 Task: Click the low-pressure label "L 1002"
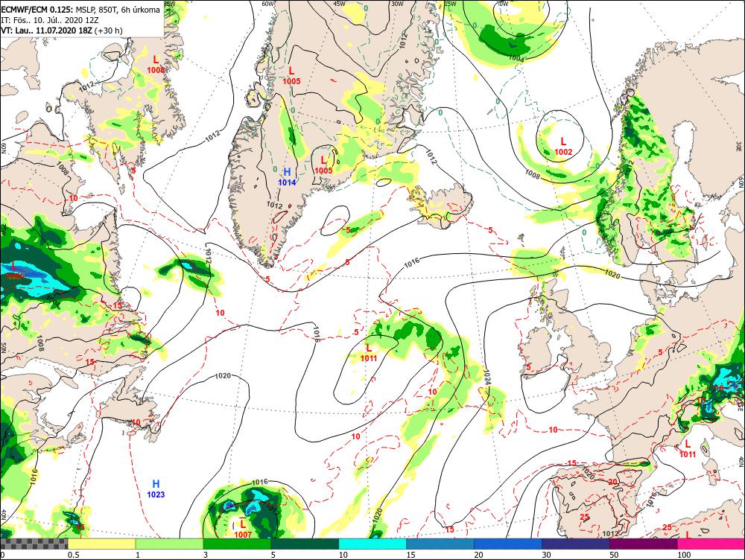563,146
